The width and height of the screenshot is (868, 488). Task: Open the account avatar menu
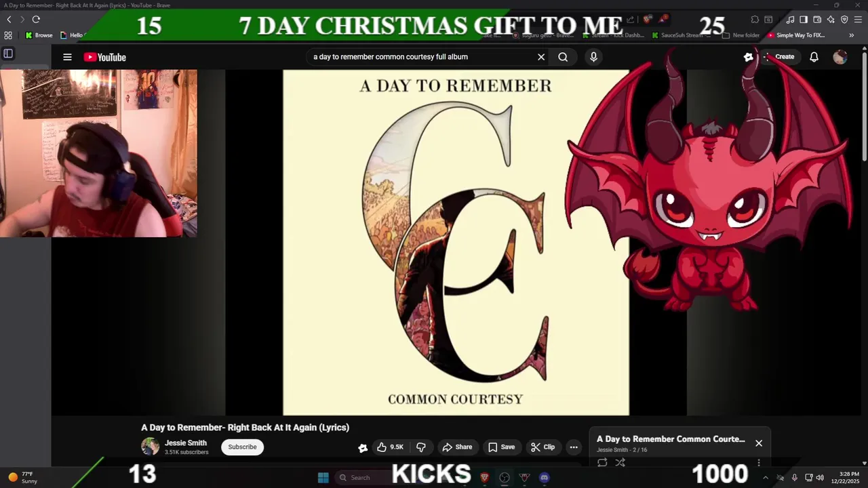pyautogui.click(x=840, y=57)
